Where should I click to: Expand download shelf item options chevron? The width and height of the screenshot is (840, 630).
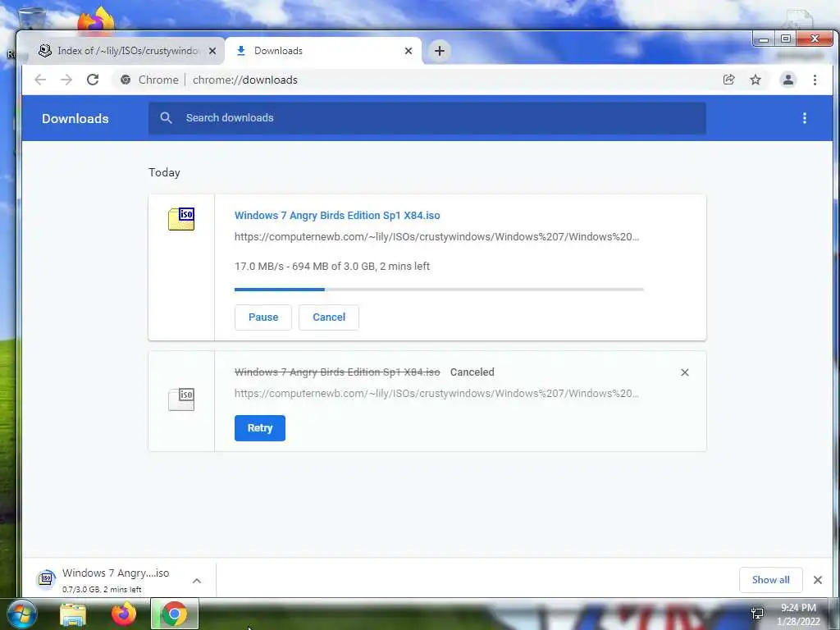(197, 581)
